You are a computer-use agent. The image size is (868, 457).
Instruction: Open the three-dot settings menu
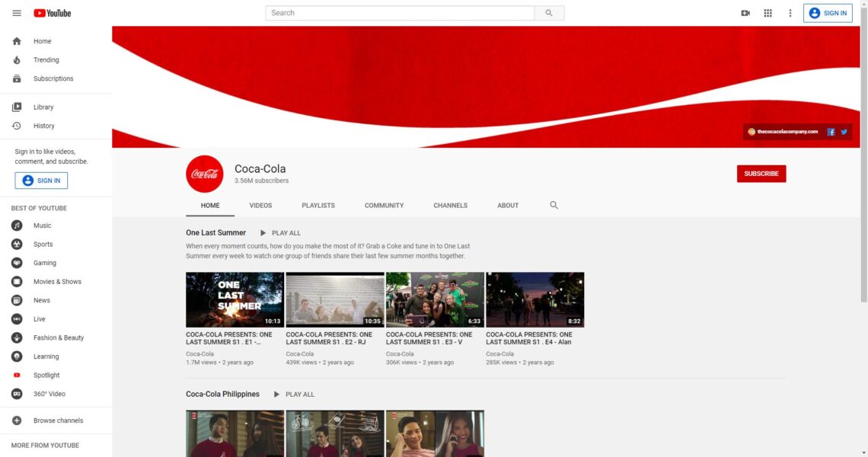[790, 13]
